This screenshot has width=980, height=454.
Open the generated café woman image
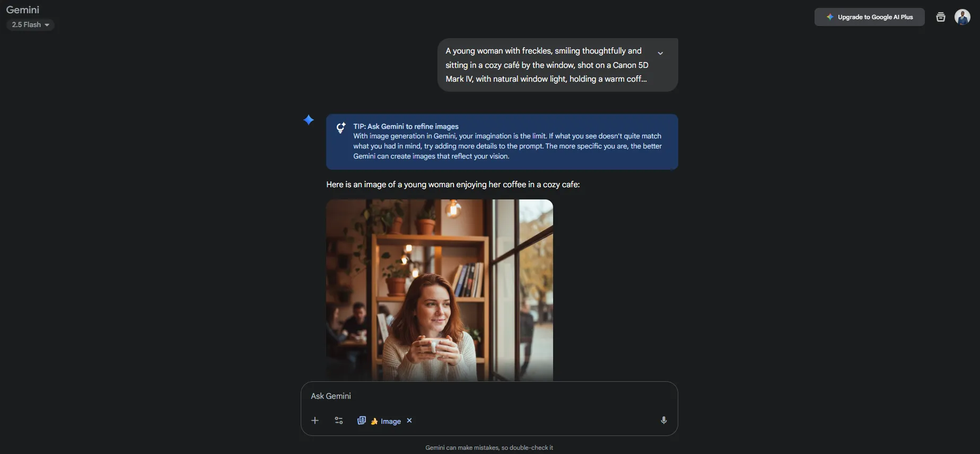(440, 290)
